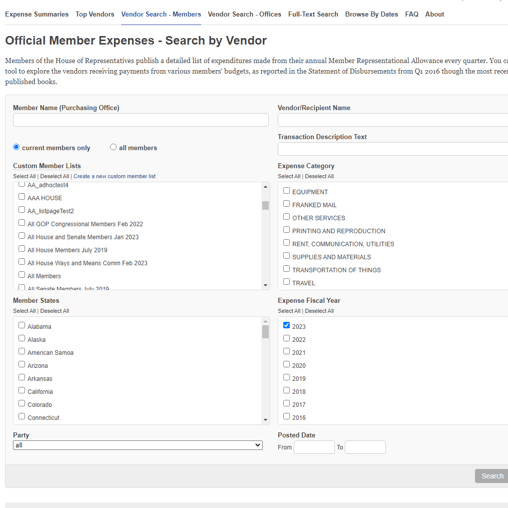Screen dimensions: 508x508
Task: Click the Search button
Action: click(x=492, y=476)
